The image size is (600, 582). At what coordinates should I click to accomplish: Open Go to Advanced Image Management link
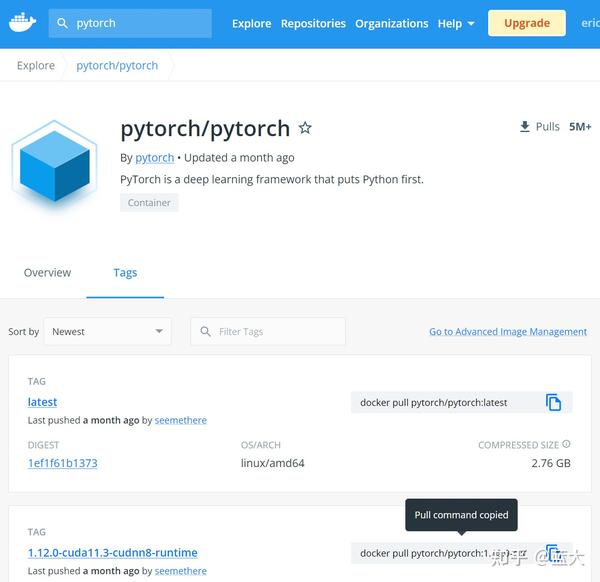[508, 331]
